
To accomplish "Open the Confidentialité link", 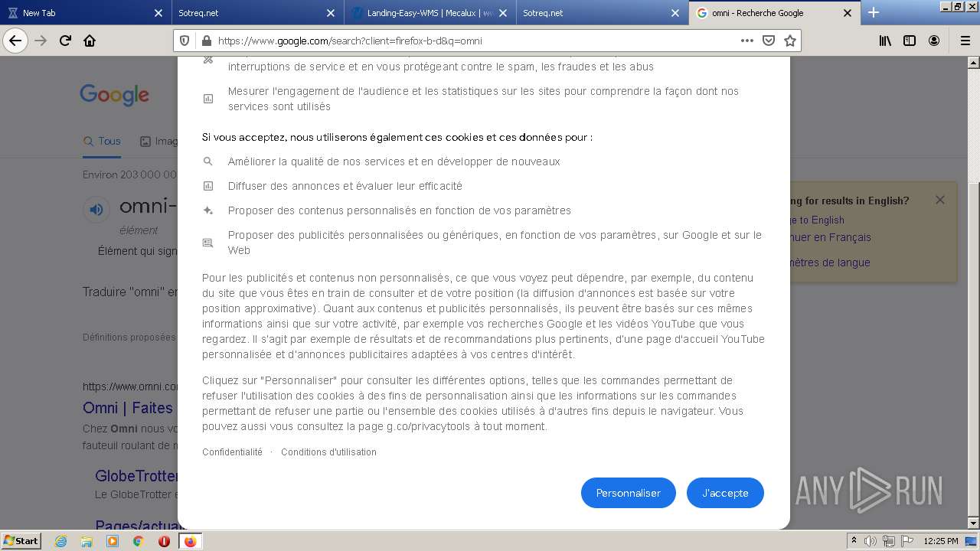I will tap(232, 452).
